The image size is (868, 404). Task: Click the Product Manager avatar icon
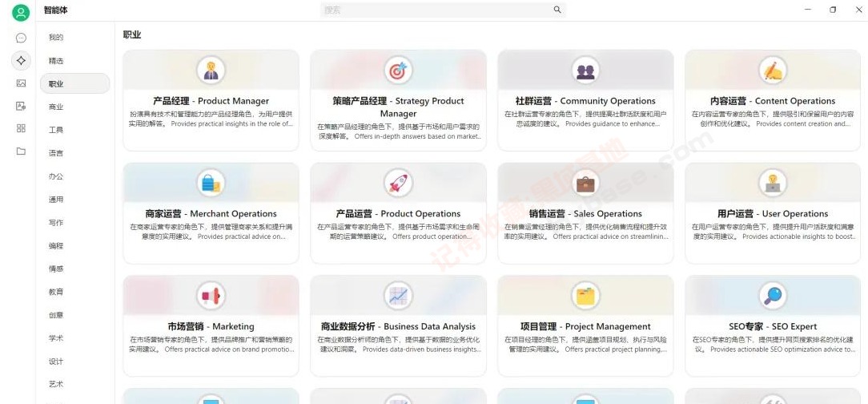(x=211, y=71)
